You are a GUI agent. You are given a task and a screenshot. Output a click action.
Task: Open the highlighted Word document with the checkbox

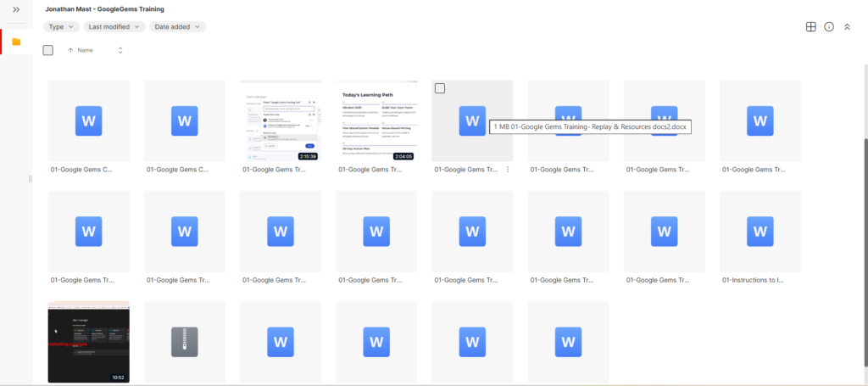point(472,120)
